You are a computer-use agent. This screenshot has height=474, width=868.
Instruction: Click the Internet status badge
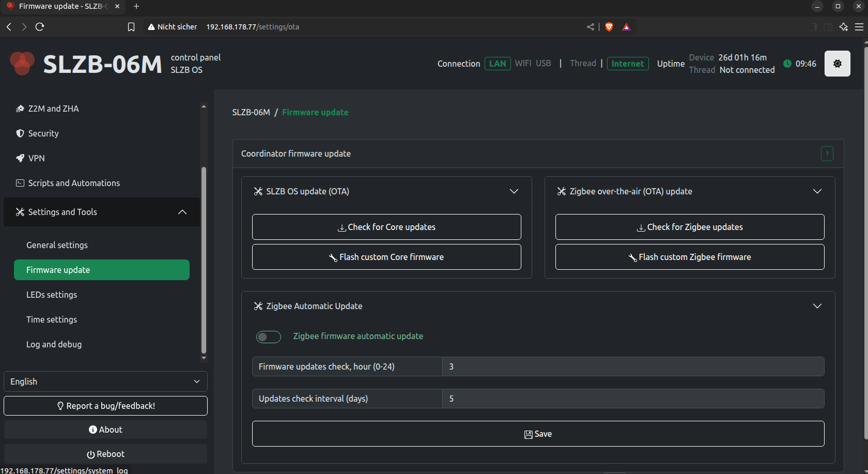(628, 64)
